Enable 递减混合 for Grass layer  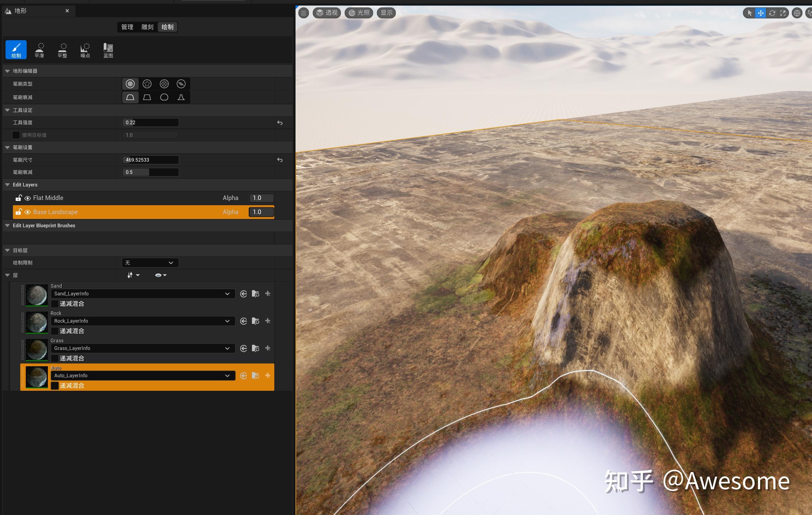click(x=55, y=358)
